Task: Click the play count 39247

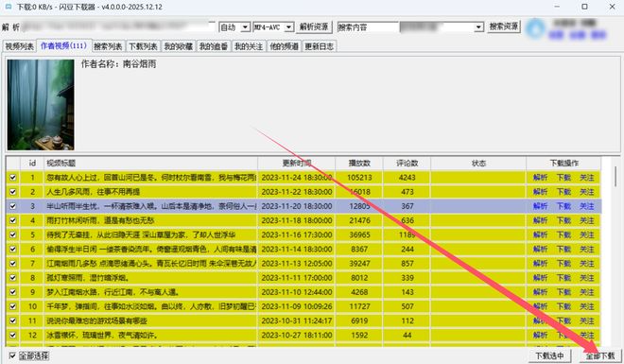Action: (359, 264)
